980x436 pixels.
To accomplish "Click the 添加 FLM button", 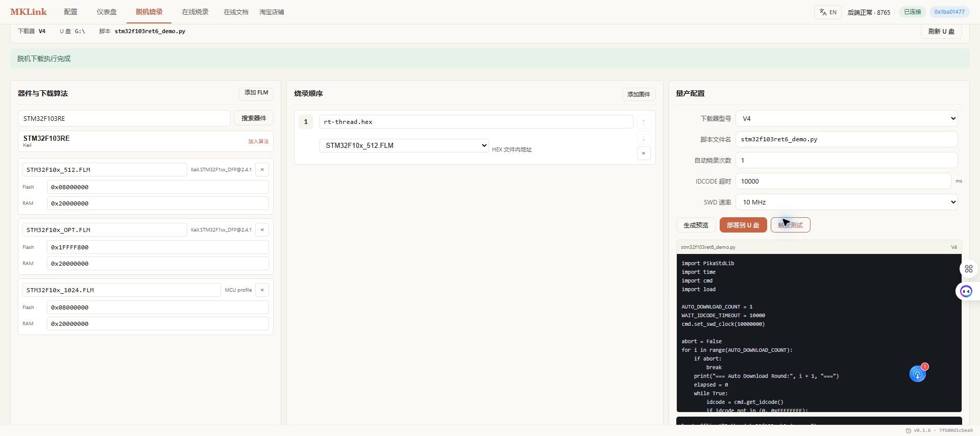I will click(256, 93).
